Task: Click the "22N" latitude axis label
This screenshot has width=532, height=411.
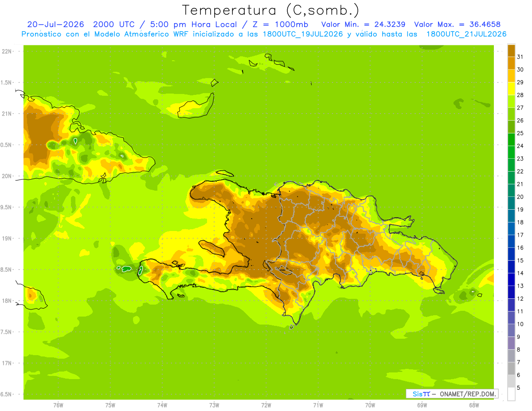Action: 6,51
